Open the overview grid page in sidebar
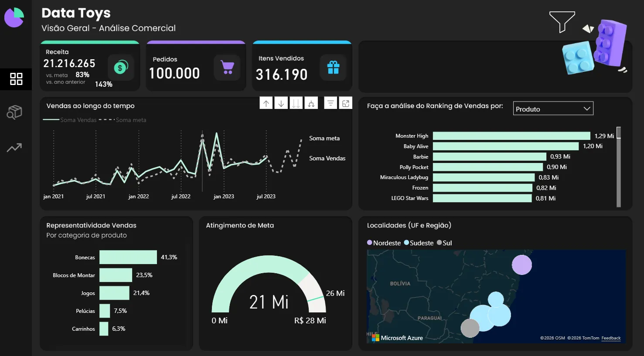 16,79
